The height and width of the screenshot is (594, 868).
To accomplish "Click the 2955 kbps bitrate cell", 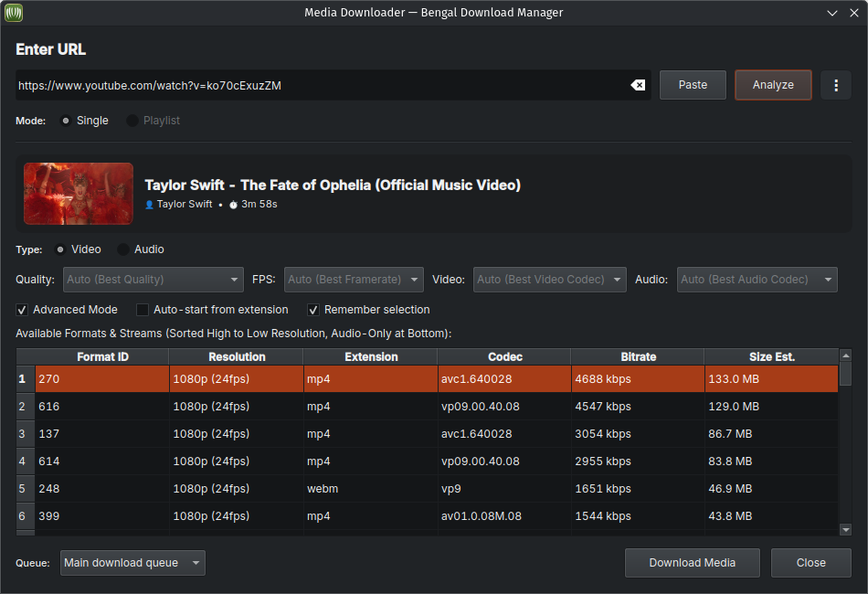I will click(639, 461).
